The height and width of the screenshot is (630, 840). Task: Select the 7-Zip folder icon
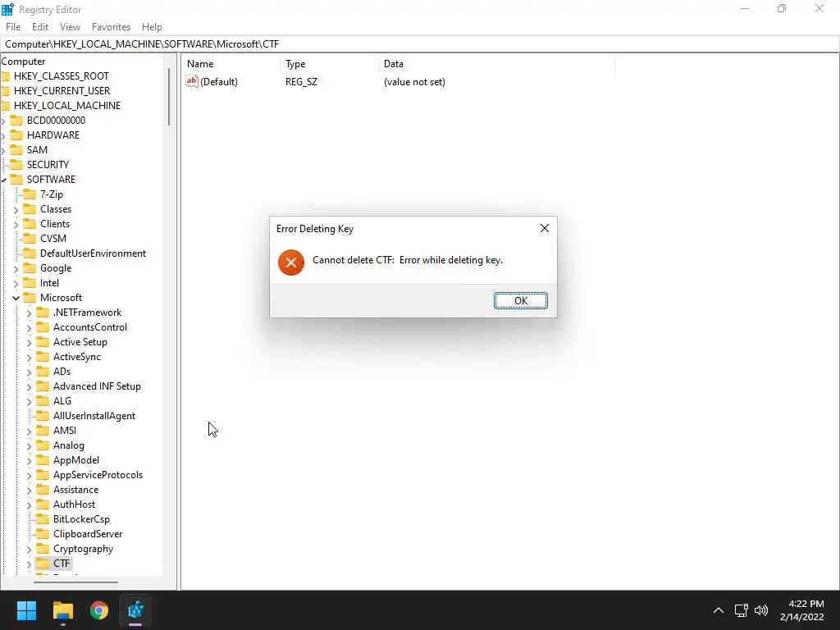click(x=30, y=194)
